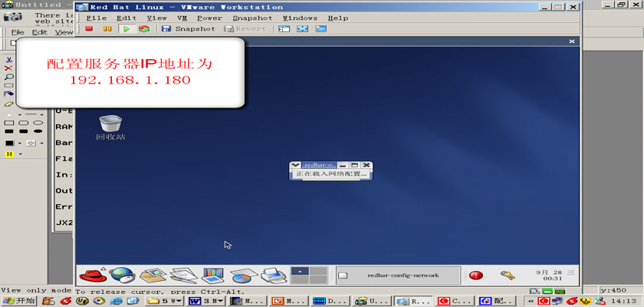Launch the email client from Linux panel
644x307 pixels.
153,275
